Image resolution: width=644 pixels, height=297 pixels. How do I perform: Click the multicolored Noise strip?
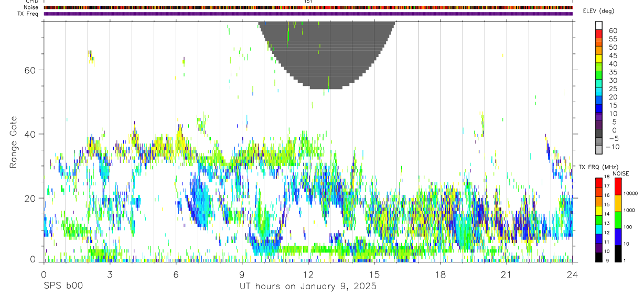point(308,7)
